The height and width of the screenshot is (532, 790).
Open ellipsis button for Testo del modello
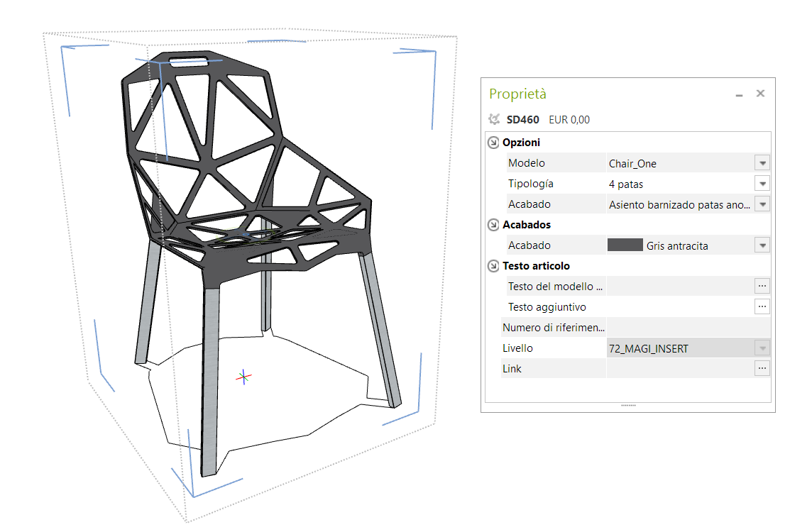pos(762,287)
